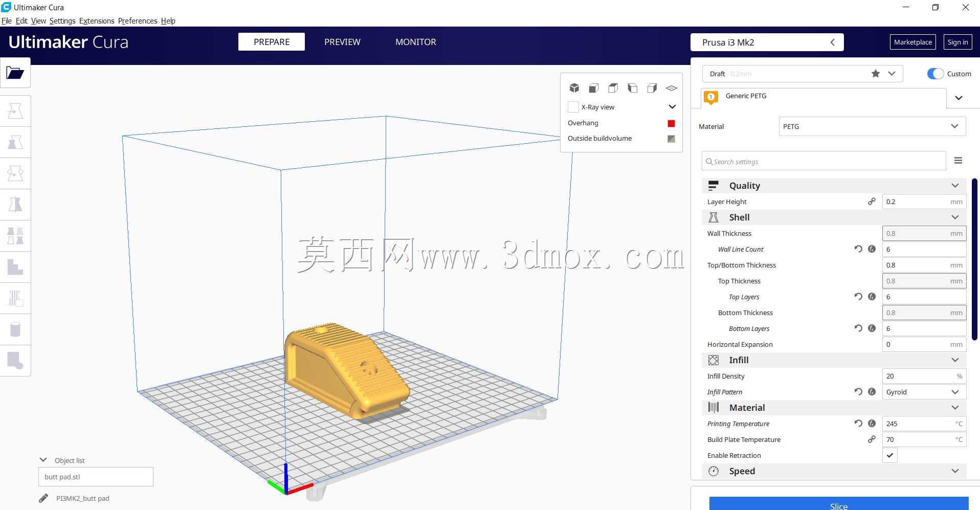Select the Move tool in left toolbar

tap(15, 111)
